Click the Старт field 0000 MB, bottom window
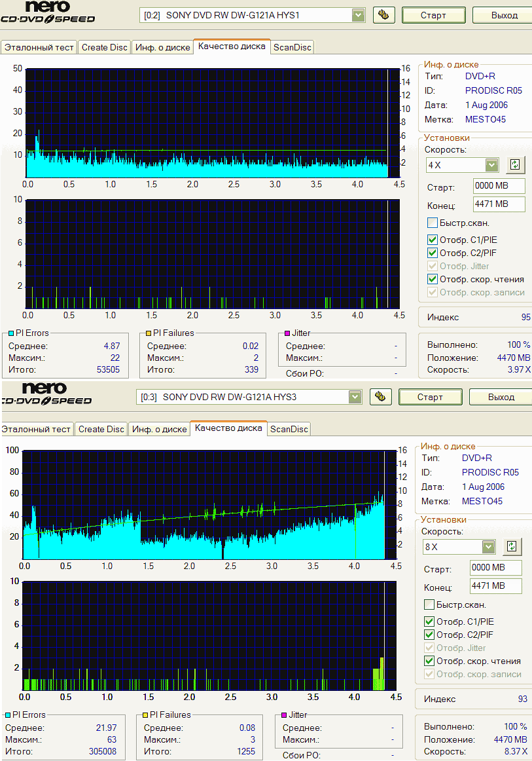Screen dimensions: 532x761 (x=495, y=568)
